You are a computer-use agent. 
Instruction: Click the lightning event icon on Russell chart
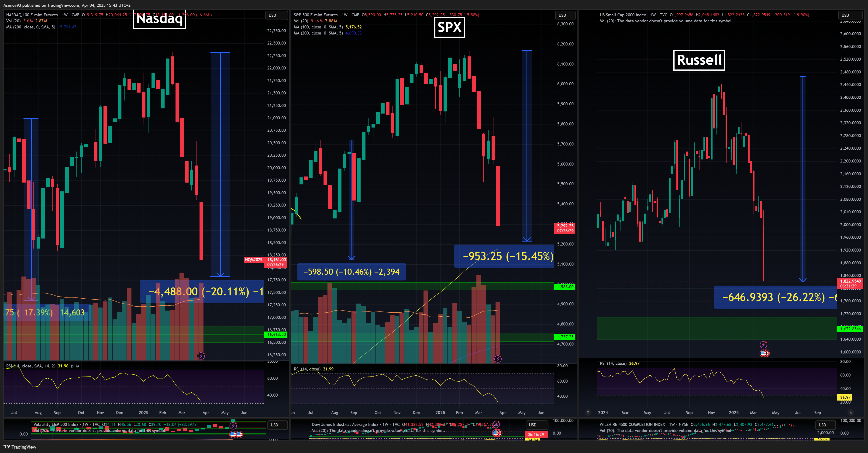pos(764,344)
